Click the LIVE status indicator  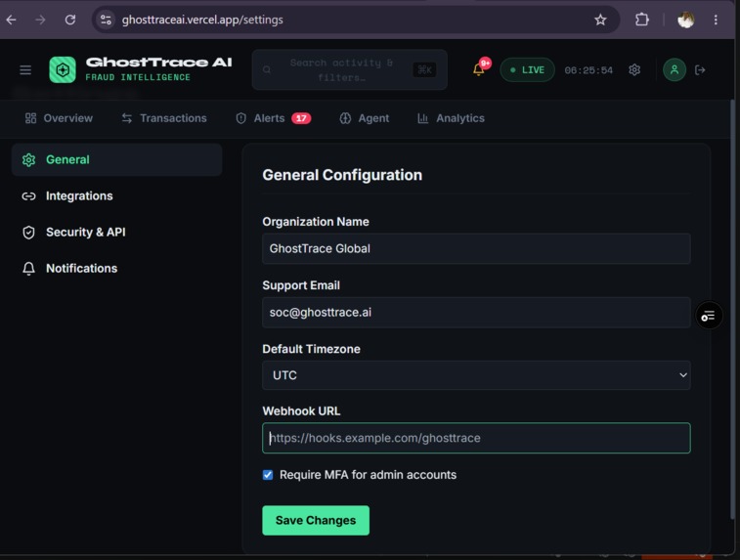527,69
